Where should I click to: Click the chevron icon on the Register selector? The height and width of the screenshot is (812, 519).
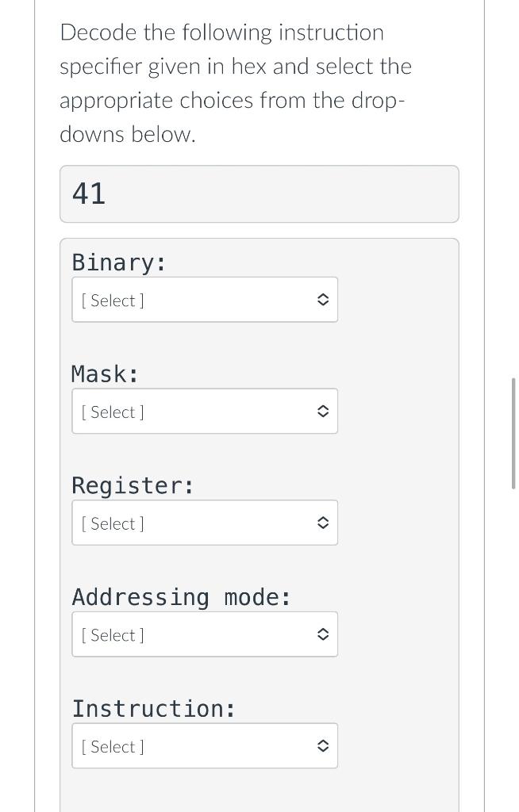pos(323,522)
